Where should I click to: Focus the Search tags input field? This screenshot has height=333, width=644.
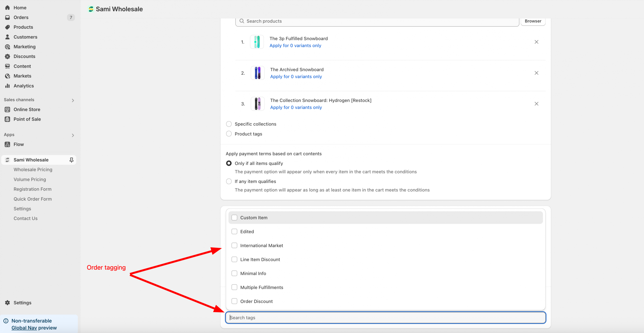pos(385,318)
